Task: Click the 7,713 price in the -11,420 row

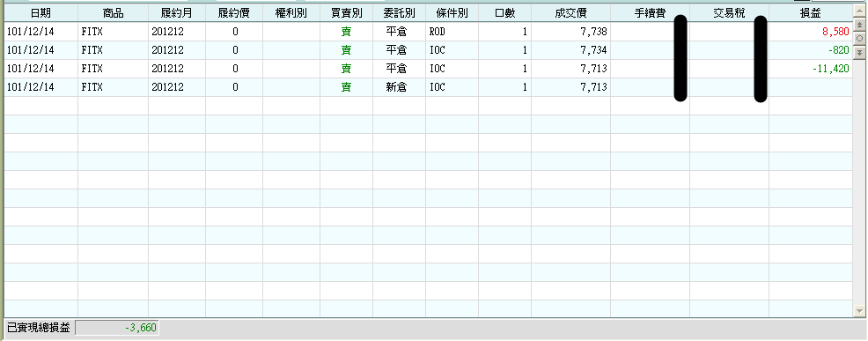Action: tap(593, 69)
